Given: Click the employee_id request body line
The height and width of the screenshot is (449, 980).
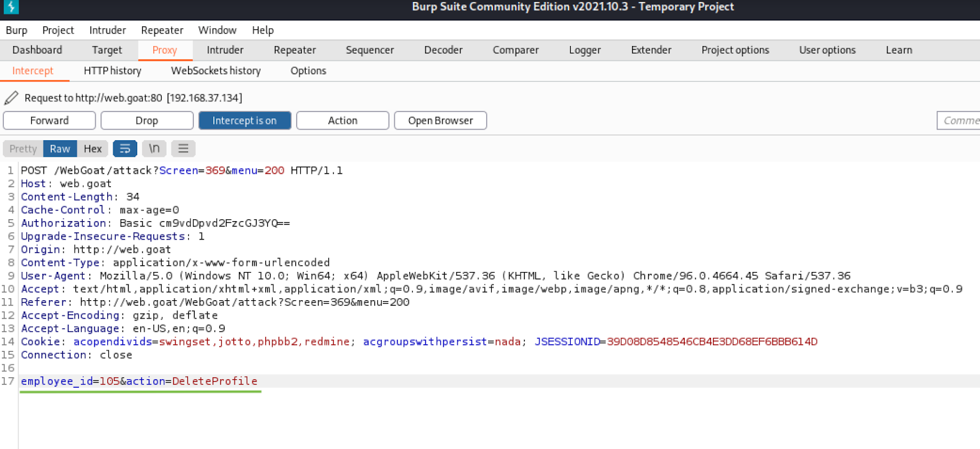Looking at the screenshot, I should [139, 381].
